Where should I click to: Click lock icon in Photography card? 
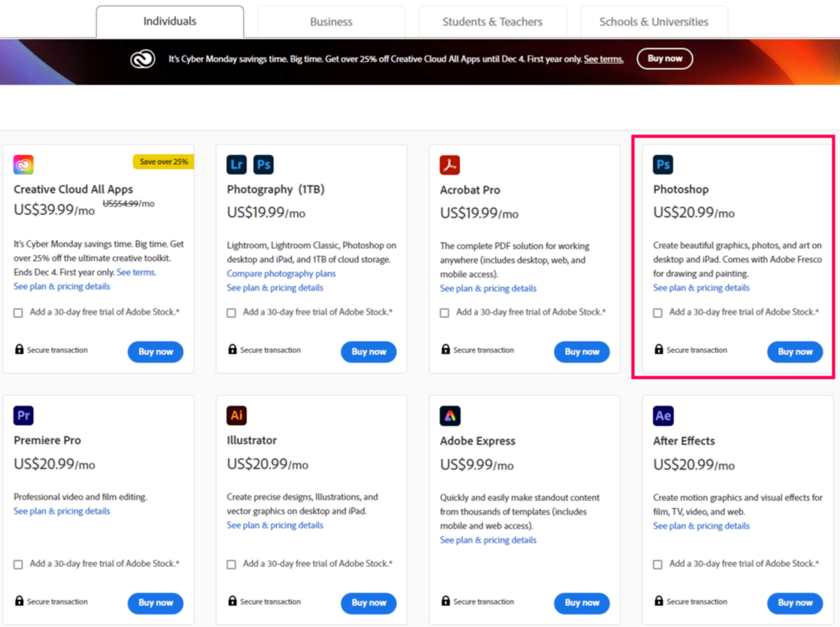tap(232, 350)
